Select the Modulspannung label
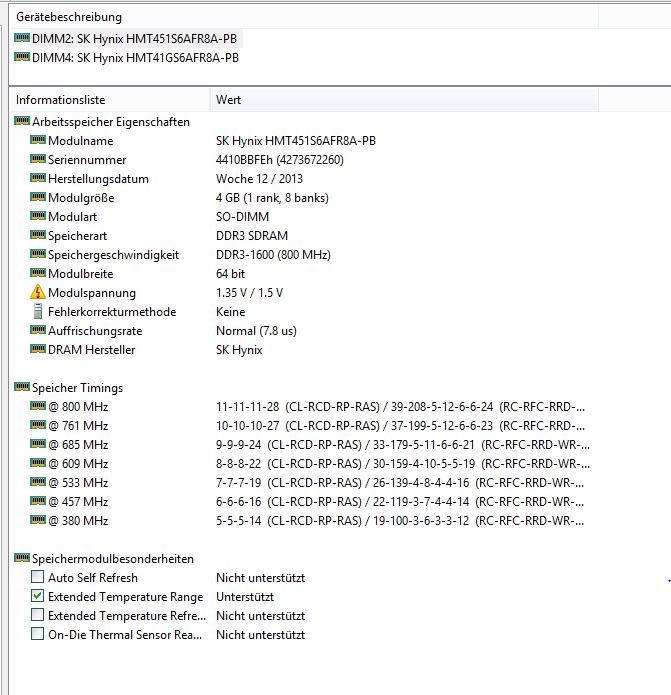Screen dimensions: 671x695 (x=92, y=293)
